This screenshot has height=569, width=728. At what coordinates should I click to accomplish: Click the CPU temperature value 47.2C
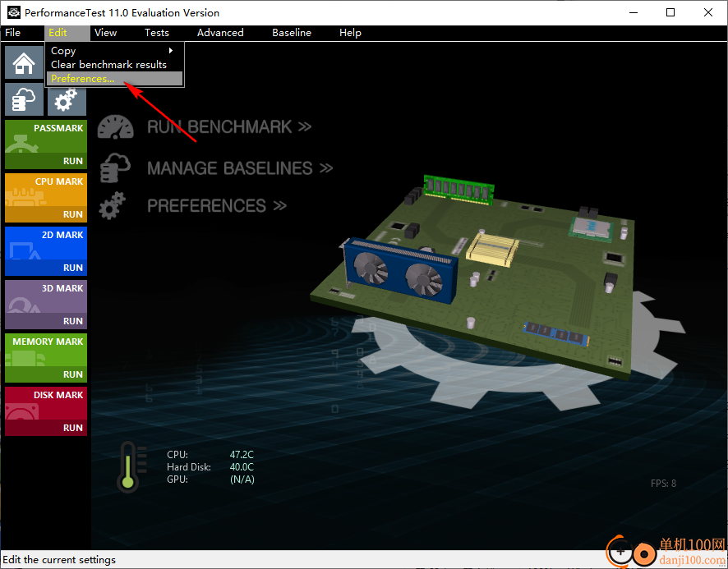coord(242,454)
